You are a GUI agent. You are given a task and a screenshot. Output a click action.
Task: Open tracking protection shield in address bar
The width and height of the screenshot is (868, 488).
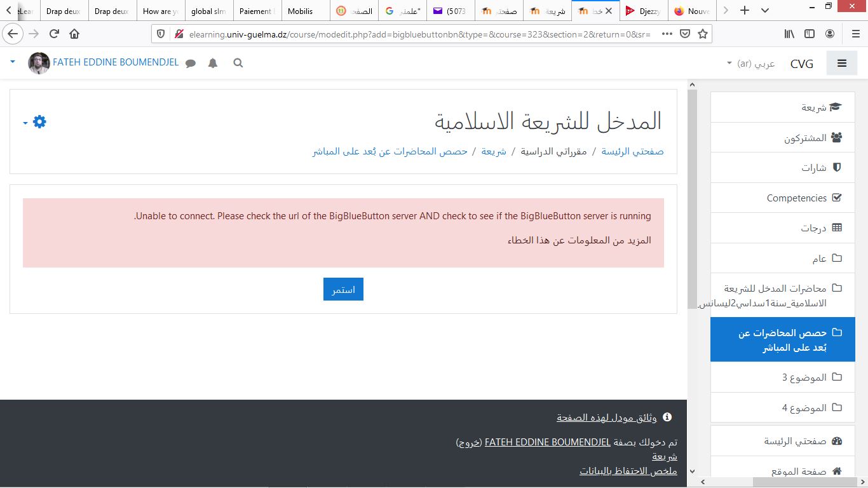pyautogui.click(x=161, y=34)
